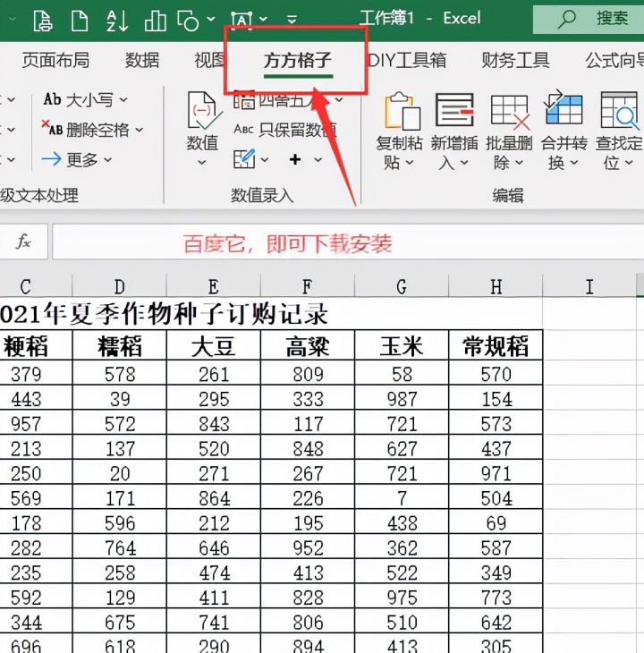This screenshot has height=653, width=644.
Task: Click the cell containing 952
Action: click(x=308, y=547)
